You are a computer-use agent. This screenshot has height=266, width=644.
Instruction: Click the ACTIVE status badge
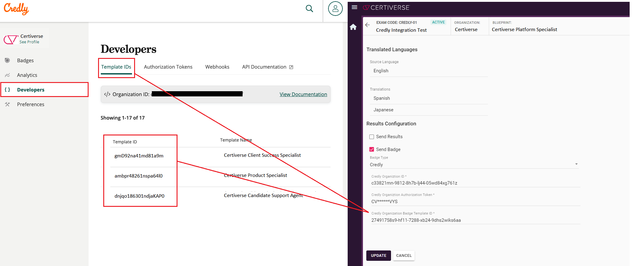coord(438,22)
